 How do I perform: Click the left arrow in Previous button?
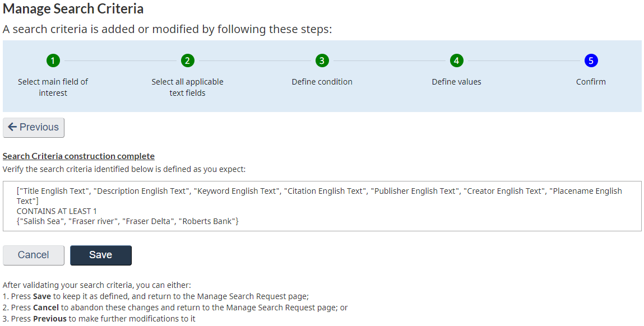pos(13,127)
